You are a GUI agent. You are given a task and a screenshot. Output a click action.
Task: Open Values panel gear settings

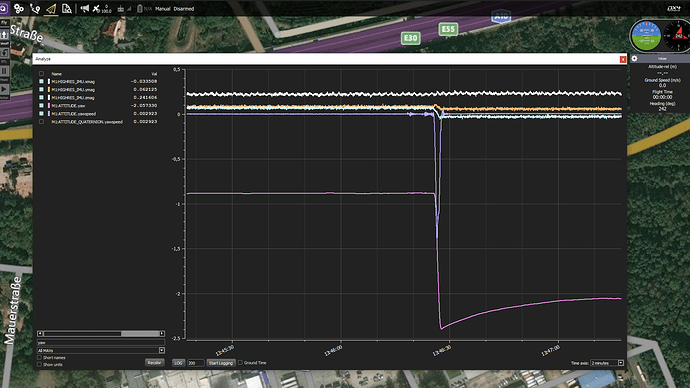point(634,58)
